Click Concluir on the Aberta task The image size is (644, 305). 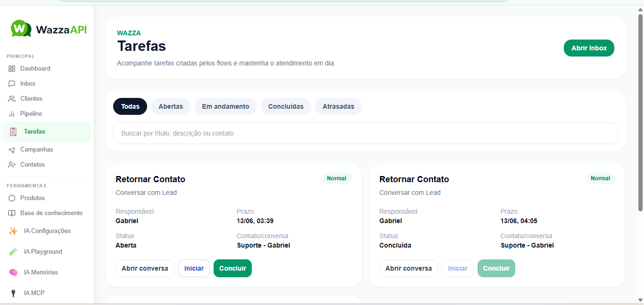(x=233, y=268)
